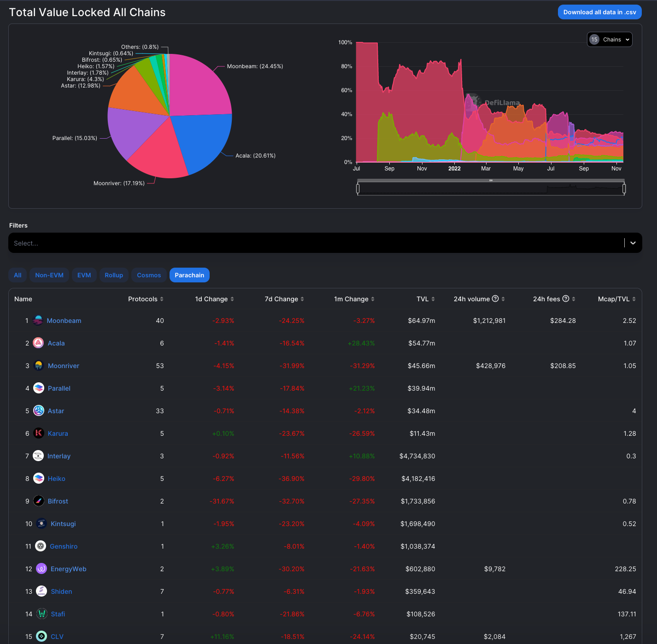Open the Interlay chain link
Screen dimensions: 657x644
[x=59, y=456]
